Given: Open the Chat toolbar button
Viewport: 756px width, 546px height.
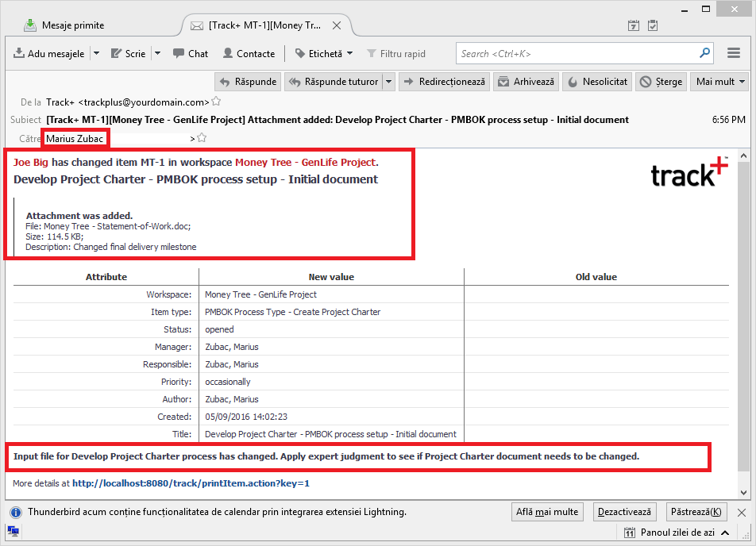Looking at the screenshot, I should [191, 54].
